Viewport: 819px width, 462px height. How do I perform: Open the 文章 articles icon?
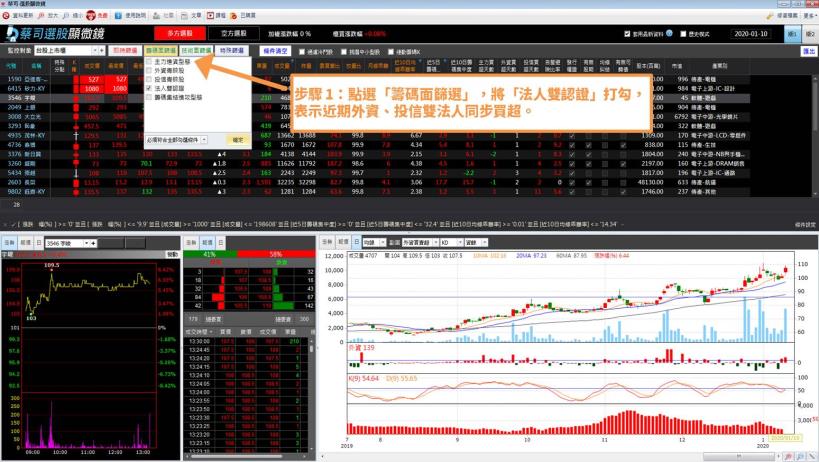coord(185,16)
